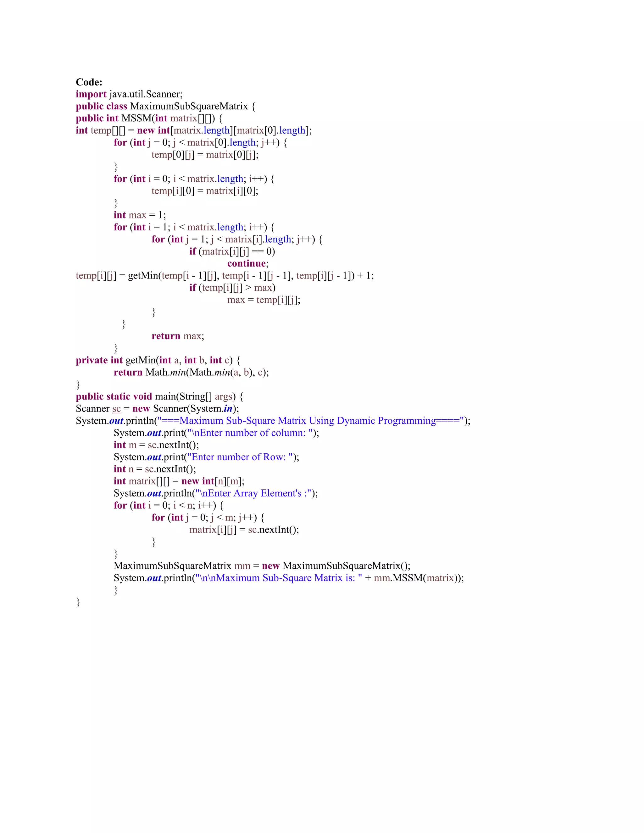
Task: Click the 'public static void main' line
Action: (159, 397)
